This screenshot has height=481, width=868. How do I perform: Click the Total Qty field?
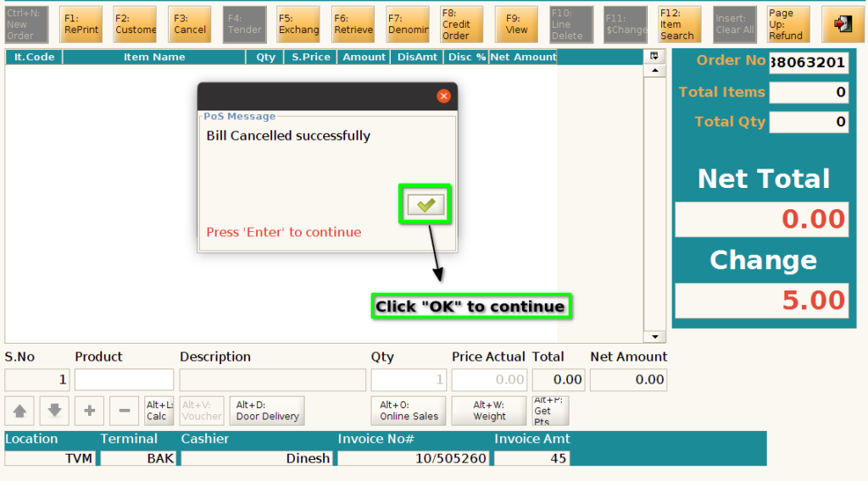tap(809, 122)
